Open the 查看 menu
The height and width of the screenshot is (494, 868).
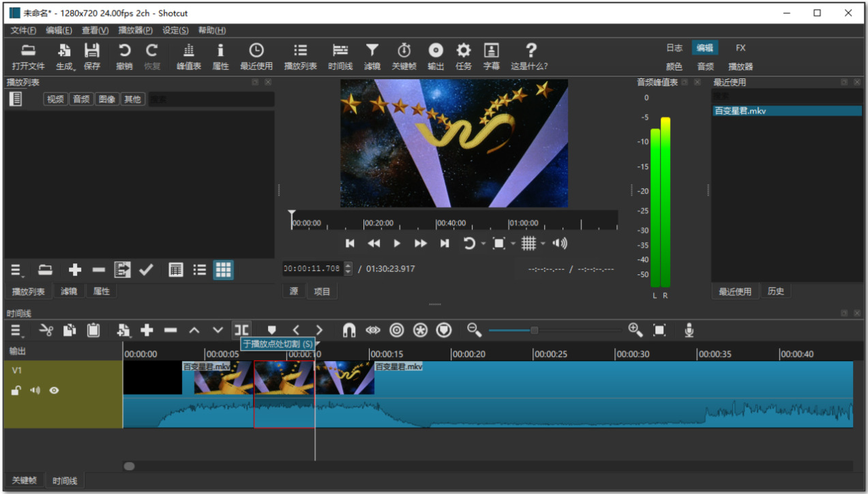[x=95, y=30]
